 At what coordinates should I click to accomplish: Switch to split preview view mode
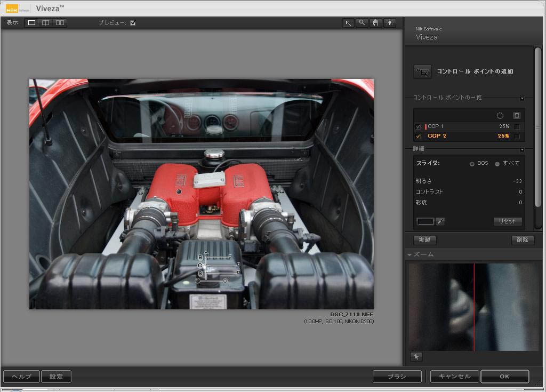tap(46, 23)
